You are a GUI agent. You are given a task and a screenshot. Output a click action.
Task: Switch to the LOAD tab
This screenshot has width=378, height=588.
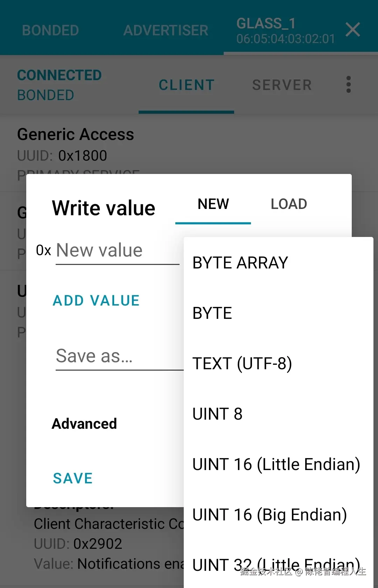pos(288,204)
